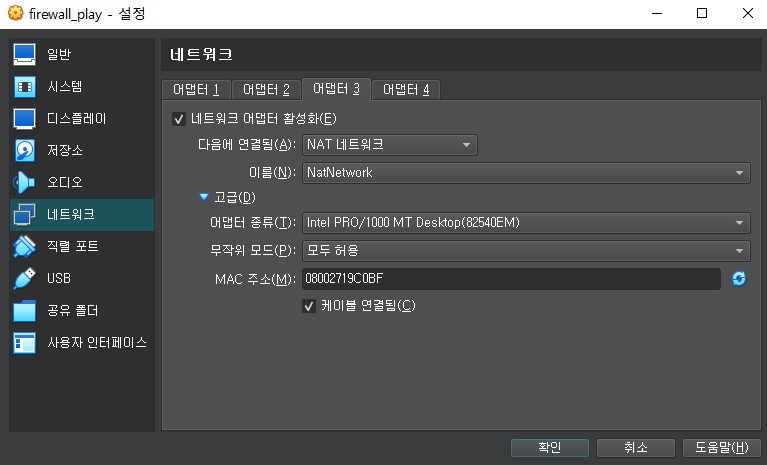Viewport: 767px width, 465px height.
Task: Maximize the firewall_play settings window
Action: [x=702, y=13]
